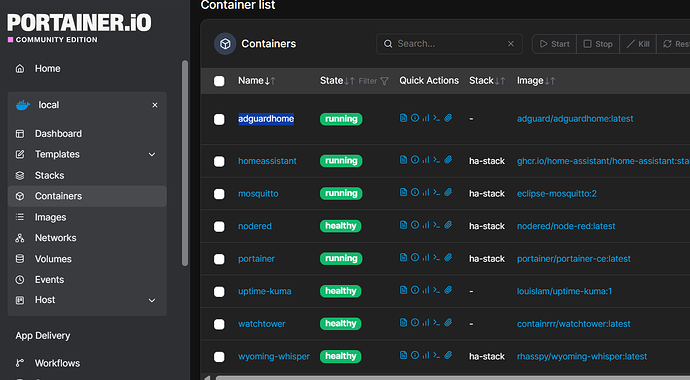Screen dimensions: 690x380
Task: Check the adguardhome row checkbox
Action: tap(219, 119)
